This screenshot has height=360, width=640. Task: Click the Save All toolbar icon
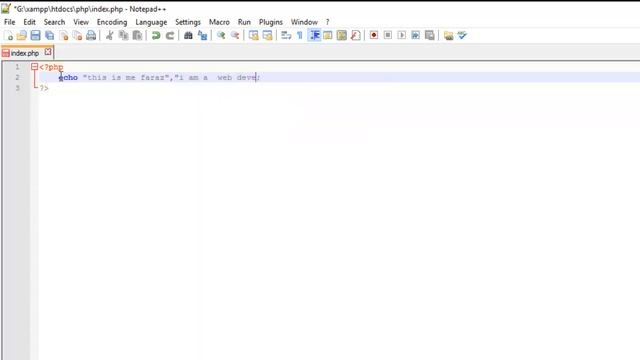pos(49,36)
